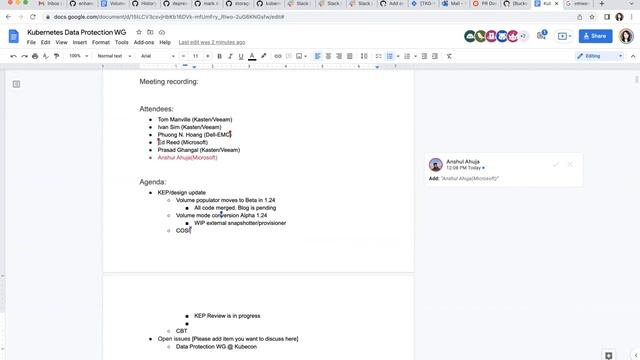This screenshot has height=360, width=640.
Task: Open 'Last edit was 2 minutes ago' history
Action: (x=211, y=42)
